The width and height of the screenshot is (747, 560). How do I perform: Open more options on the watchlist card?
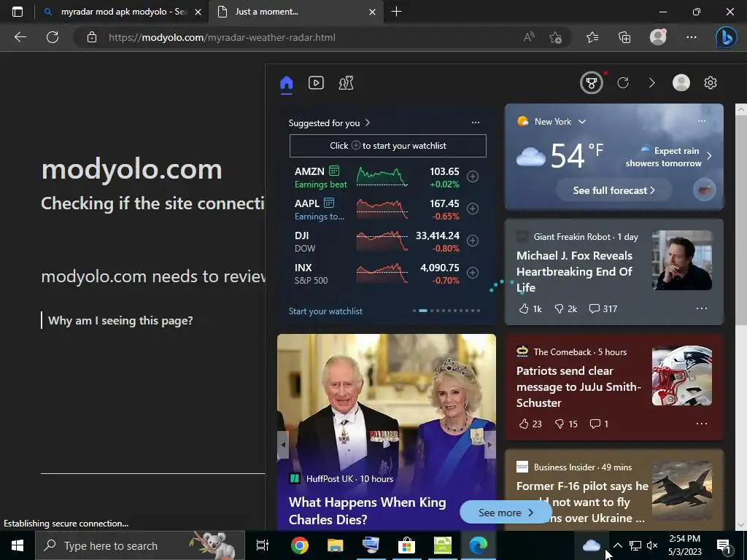tap(476, 122)
